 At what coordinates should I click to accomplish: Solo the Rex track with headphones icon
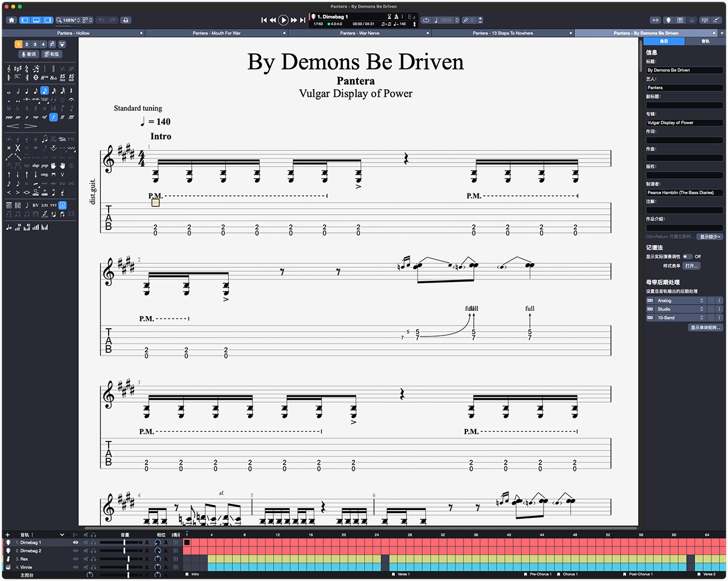click(x=95, y=559)
